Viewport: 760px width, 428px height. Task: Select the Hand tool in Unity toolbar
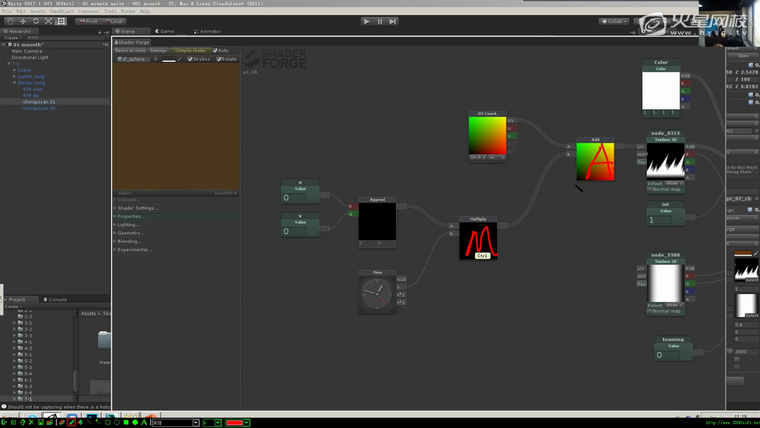[x=9, y=21]
